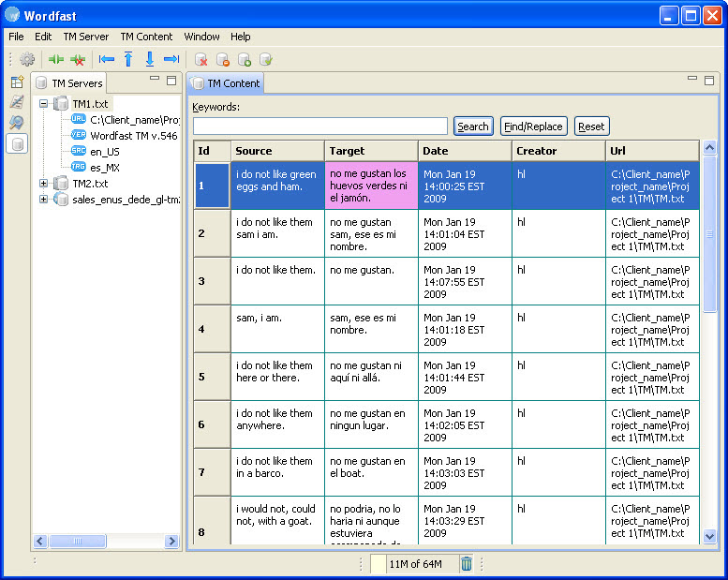Click the blue right arrow last-segment icon

(x=171, y=59)
